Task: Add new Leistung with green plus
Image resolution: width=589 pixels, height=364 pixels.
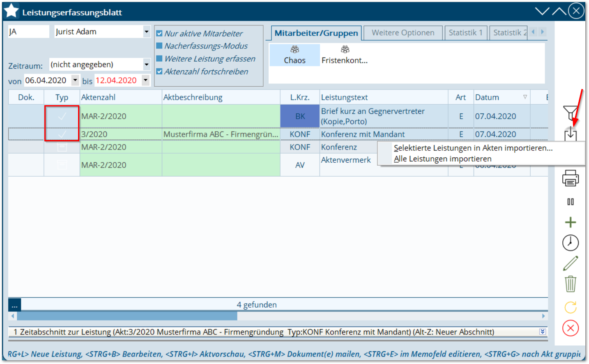Action: [570, 222]
